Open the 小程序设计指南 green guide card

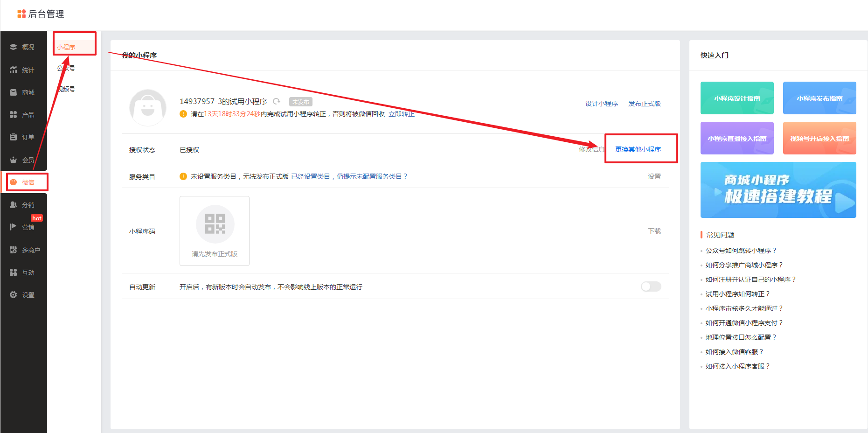click(x=736, y=98)
